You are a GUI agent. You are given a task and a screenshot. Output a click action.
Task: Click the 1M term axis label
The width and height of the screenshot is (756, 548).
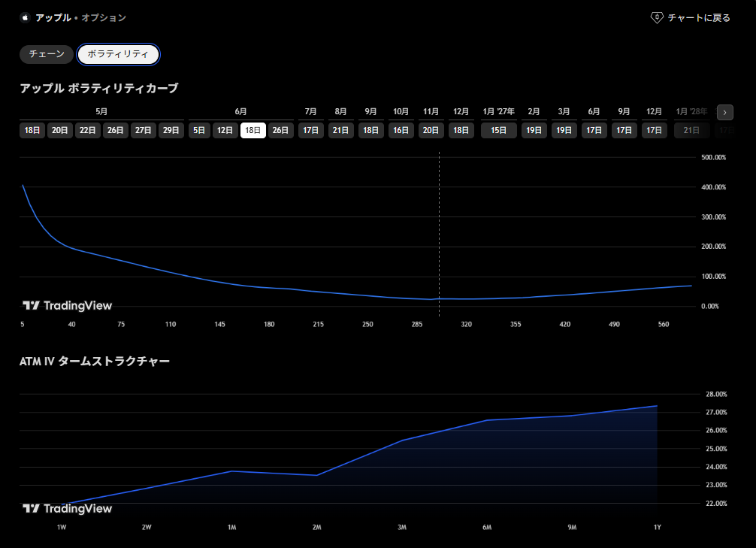pos(232,527)
